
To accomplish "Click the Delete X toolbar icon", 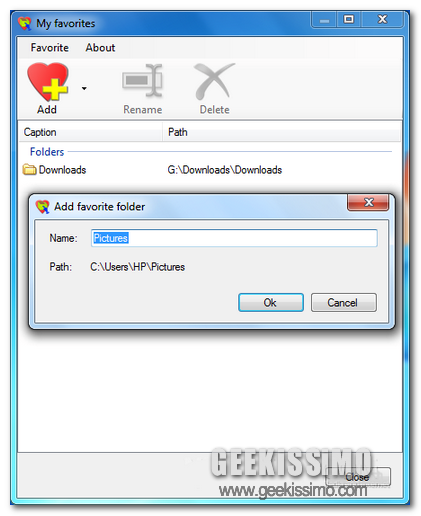I will tap(214, 81).
